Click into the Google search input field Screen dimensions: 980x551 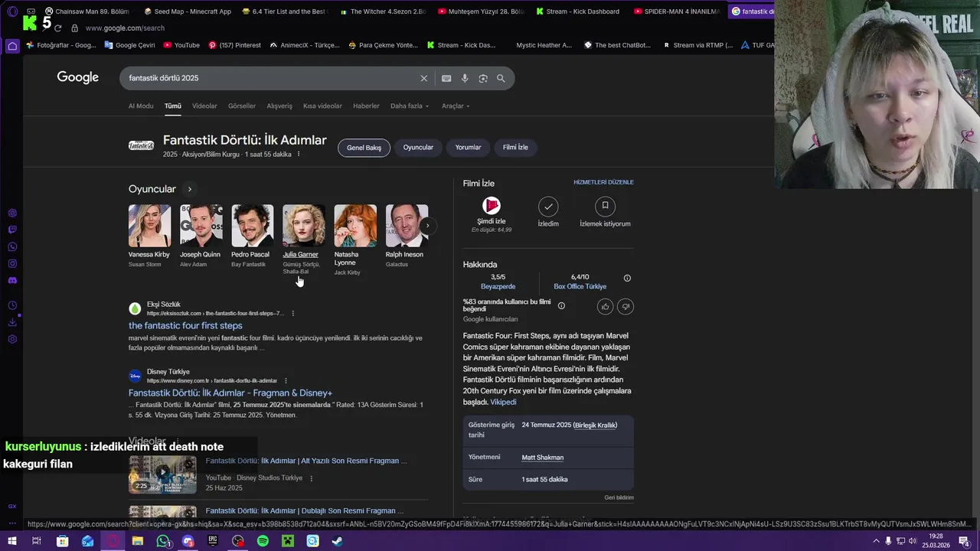[x=272, y=78]
